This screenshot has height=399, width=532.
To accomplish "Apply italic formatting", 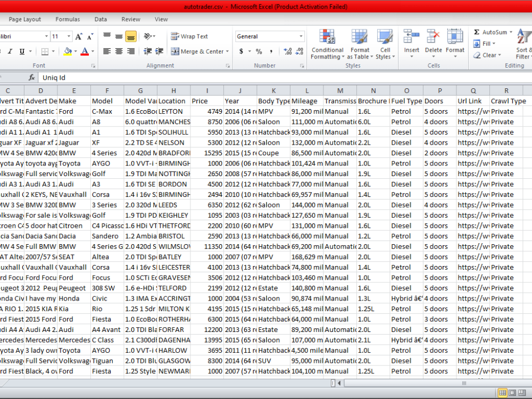I will point(10,51).
